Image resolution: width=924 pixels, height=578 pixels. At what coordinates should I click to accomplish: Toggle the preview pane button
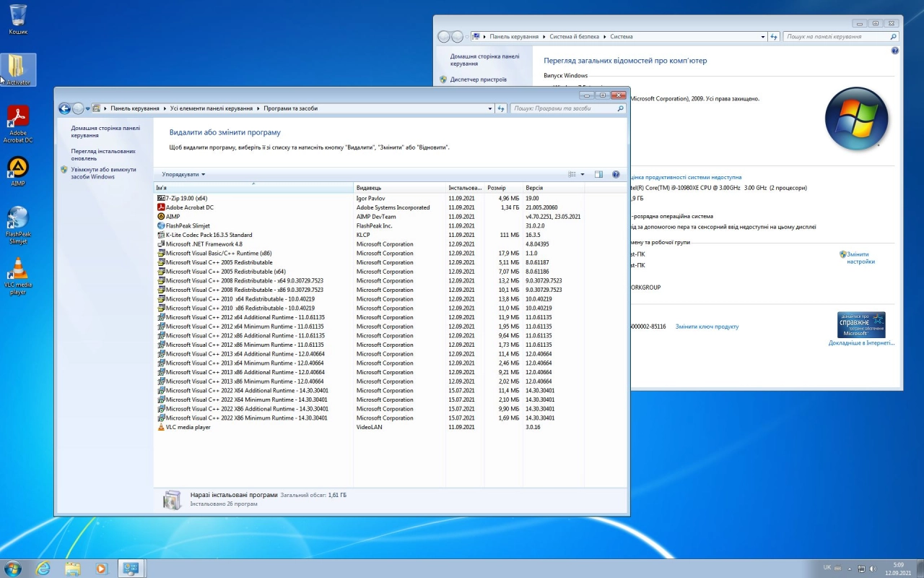(598, 174)
